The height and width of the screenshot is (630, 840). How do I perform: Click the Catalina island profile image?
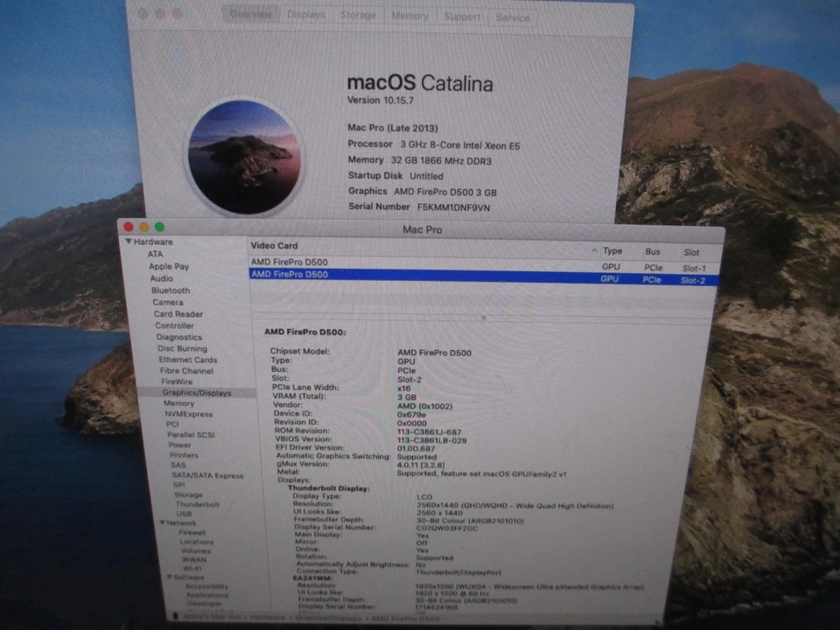click(x=242, y=156)
